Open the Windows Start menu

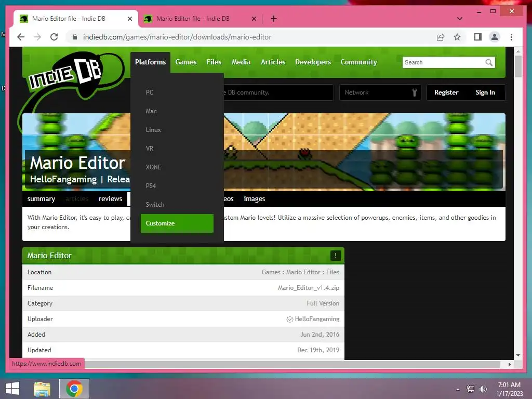tap(12, 389)
